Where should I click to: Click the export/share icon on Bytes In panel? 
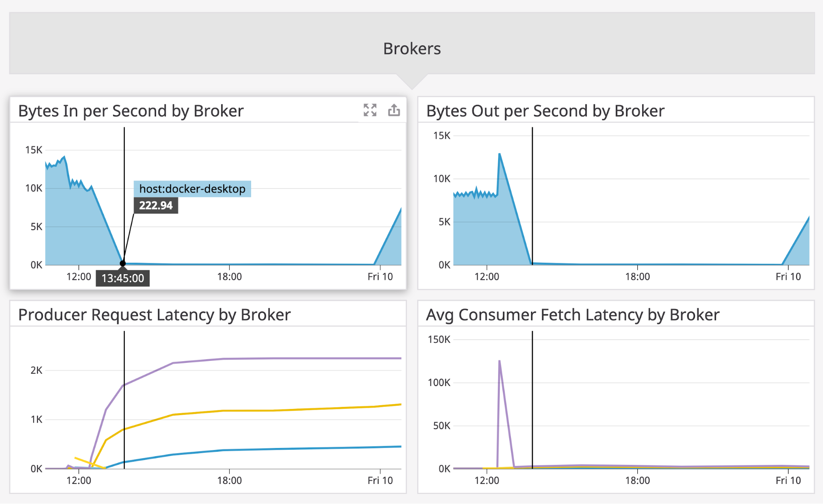pyautogui.click(x=394, y=110)
